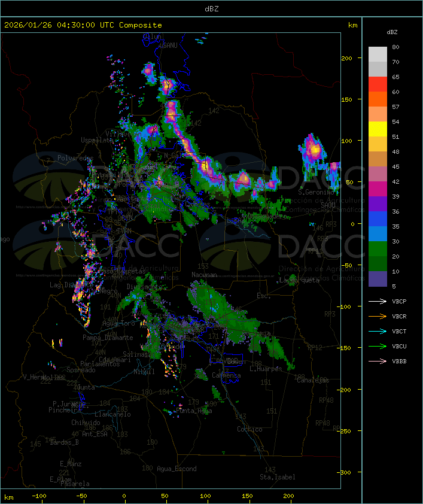The width and height of the screenshot is (423, 504).
Task: Click the orange VBCR arrow icon
Action: (378, 316)
